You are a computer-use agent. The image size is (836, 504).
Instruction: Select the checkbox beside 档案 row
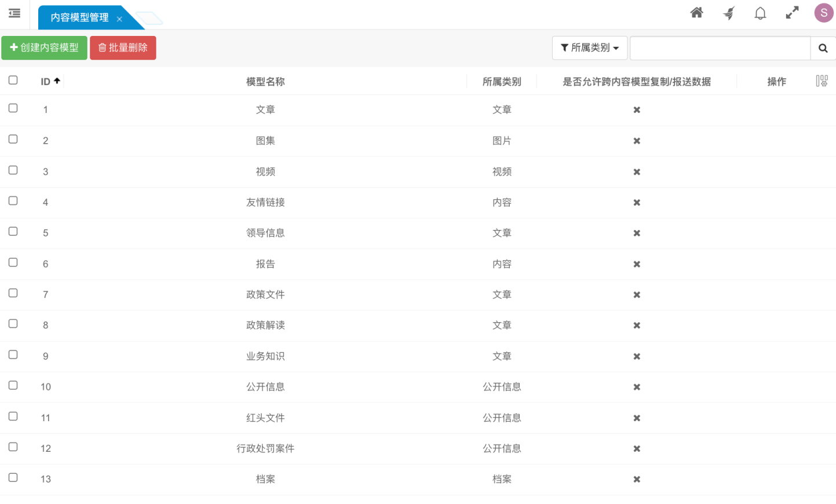(13, 477)
